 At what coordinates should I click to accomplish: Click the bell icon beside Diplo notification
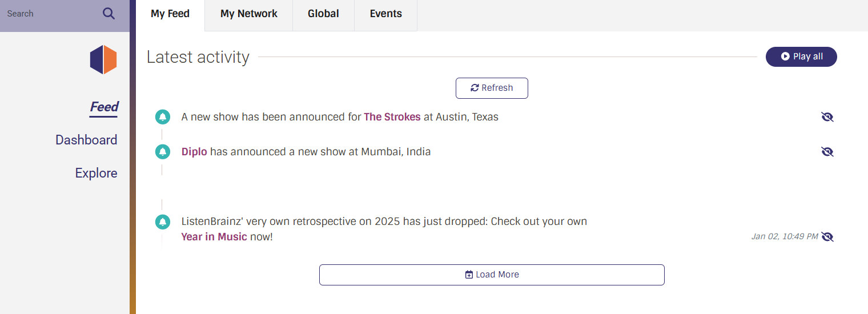click(163, 152)
